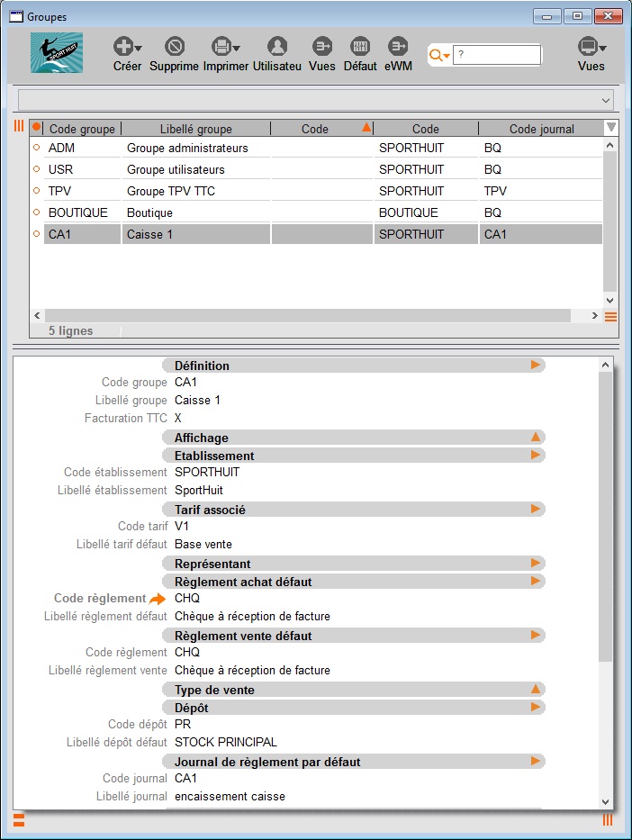Image resolution: width=632 pixels, height=840 pixels.
Task: Toggle the row marker for TPV
Action: coord(36,190)
